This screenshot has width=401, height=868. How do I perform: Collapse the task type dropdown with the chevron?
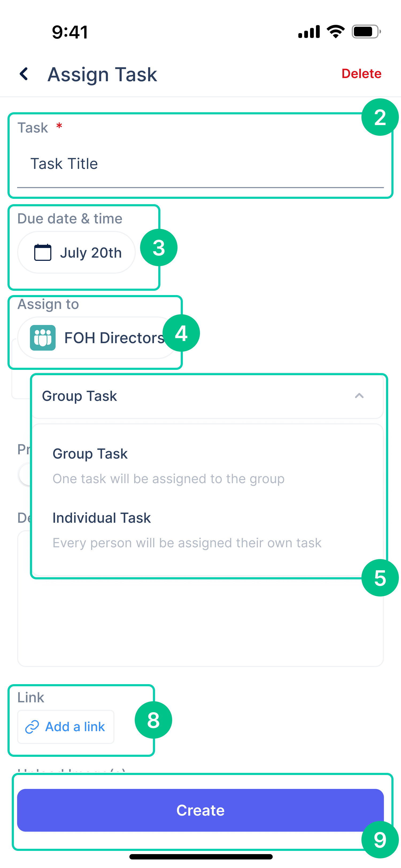pos(359,396)
